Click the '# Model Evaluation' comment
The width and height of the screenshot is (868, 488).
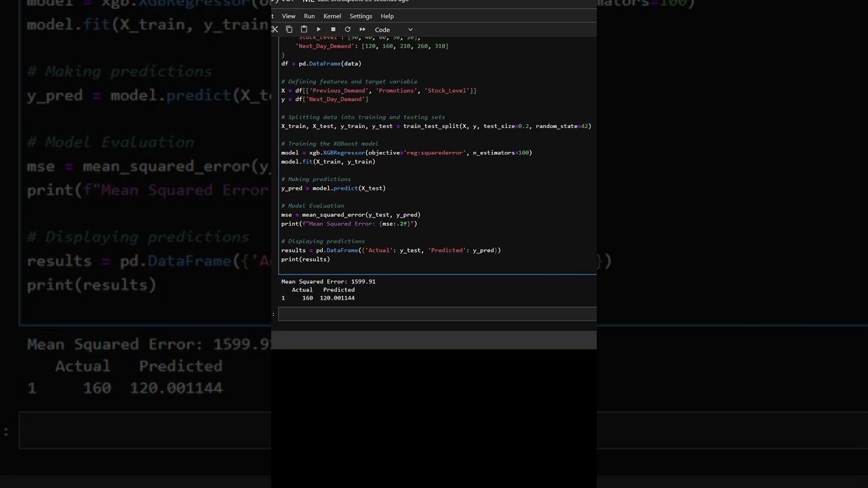pos(313,206)
